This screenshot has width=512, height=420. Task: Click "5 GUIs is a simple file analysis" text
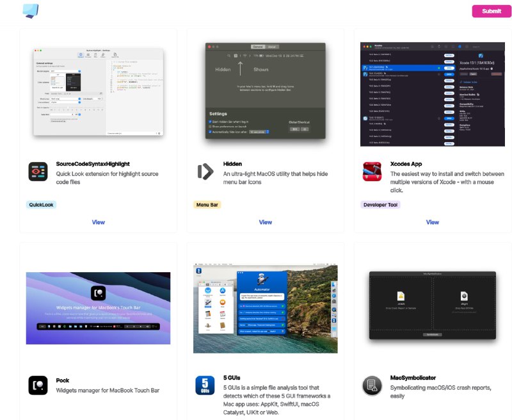(276, 400)
